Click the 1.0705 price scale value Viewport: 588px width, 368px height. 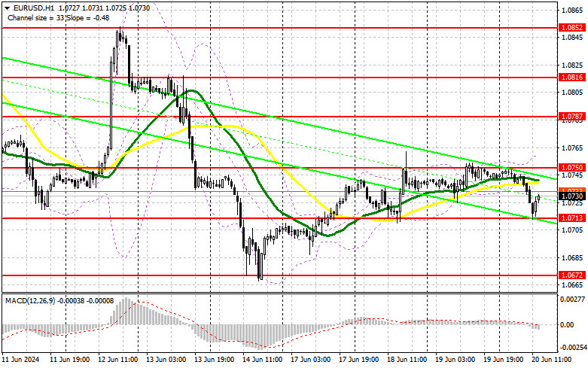tap(572, 230)
